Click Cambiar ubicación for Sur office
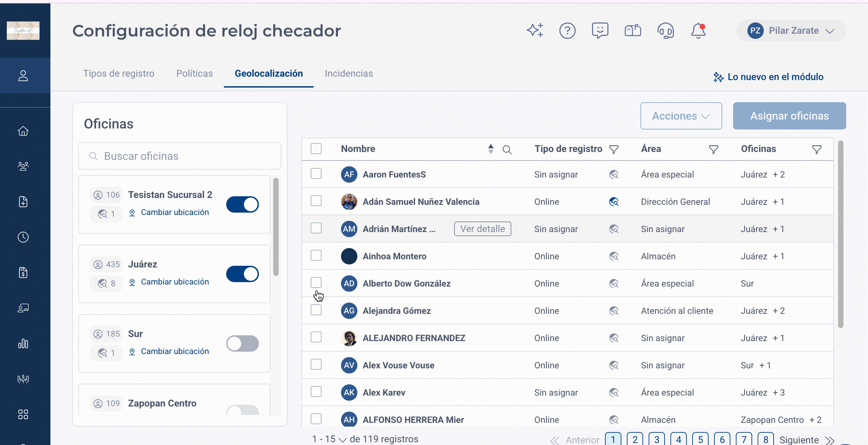This screenshot has height=445, width=868. [x=169, y=351]
